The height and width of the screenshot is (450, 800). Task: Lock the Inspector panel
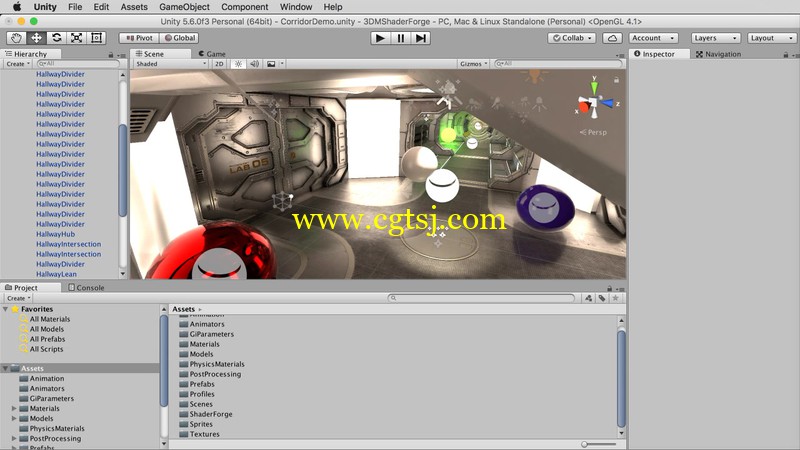(786, 55)
